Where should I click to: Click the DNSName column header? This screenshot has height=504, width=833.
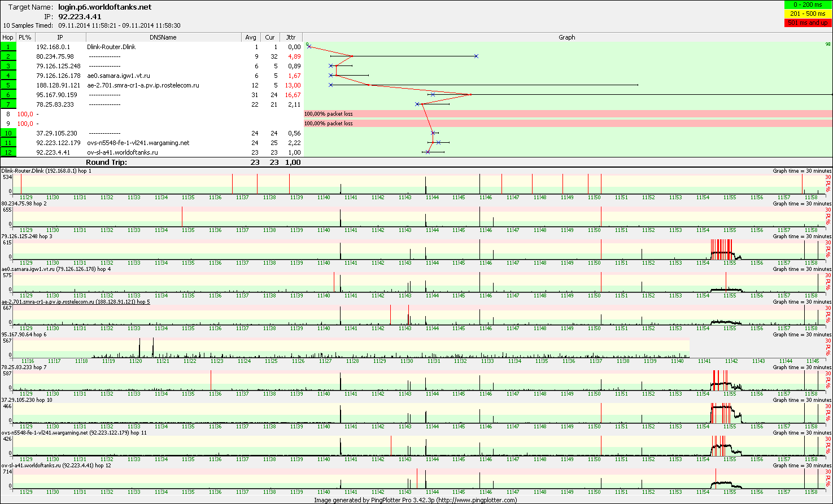(163, 37)
